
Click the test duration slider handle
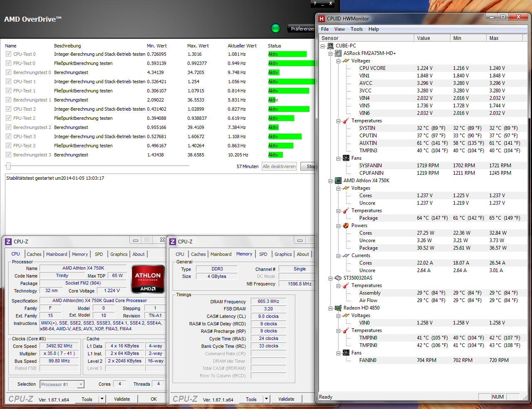tap(8, 166)
